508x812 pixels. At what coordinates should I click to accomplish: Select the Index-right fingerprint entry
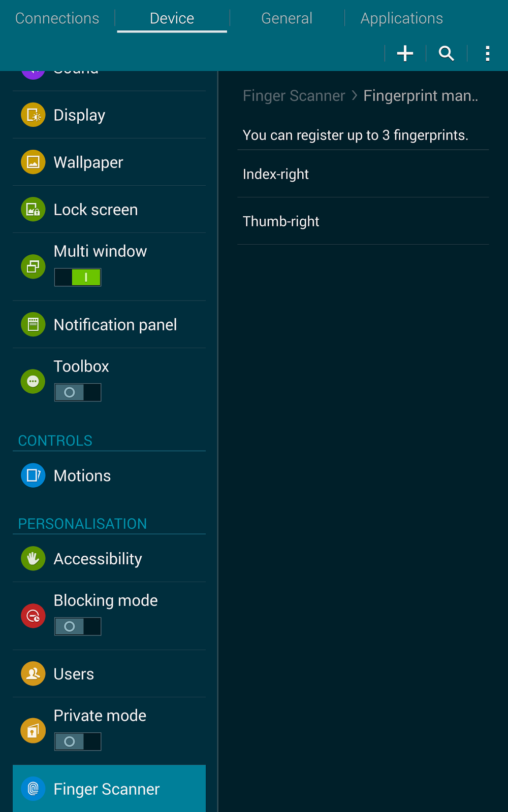[363, 174]
